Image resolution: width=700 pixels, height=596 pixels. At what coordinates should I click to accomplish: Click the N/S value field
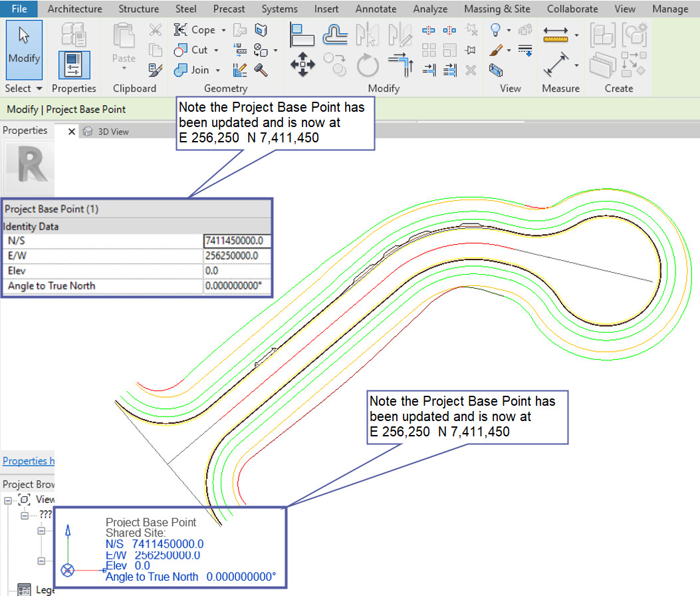237,241
